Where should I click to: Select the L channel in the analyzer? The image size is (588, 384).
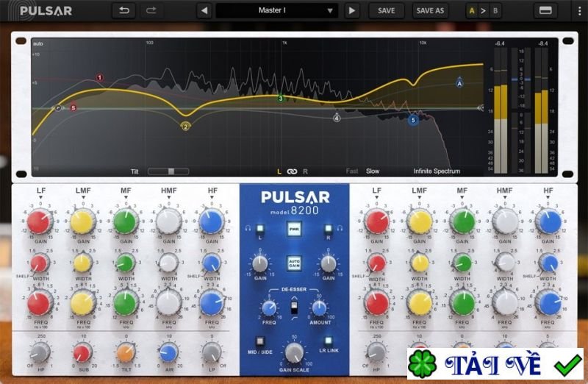279,171
